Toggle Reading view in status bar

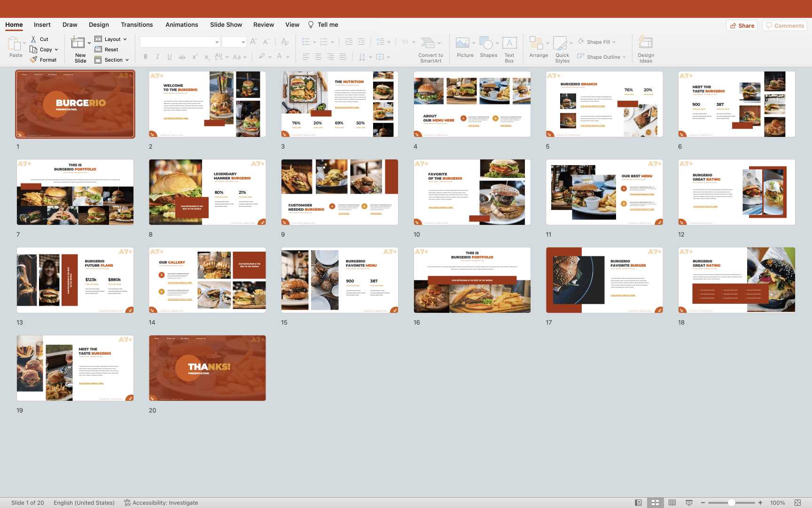[x=672, y=503]
